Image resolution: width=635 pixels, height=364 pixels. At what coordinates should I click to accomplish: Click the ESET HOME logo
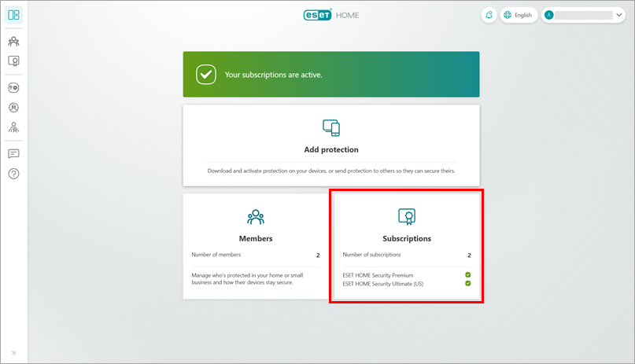pyautogui.click(x=330, y=15)
